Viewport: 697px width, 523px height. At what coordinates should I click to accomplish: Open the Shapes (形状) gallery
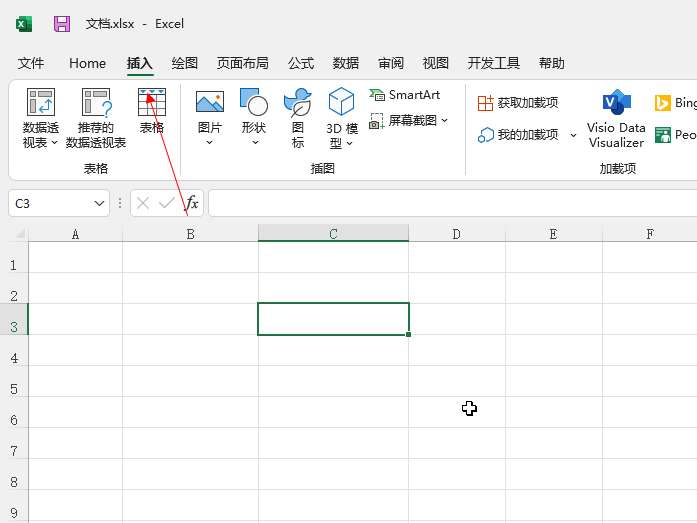(254, 117)
